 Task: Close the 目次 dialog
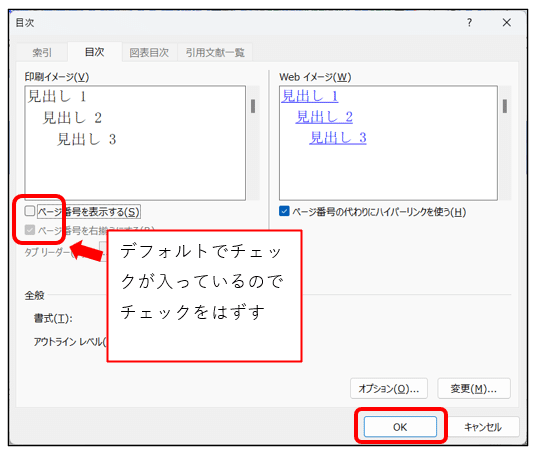click(x=507, y=23)
